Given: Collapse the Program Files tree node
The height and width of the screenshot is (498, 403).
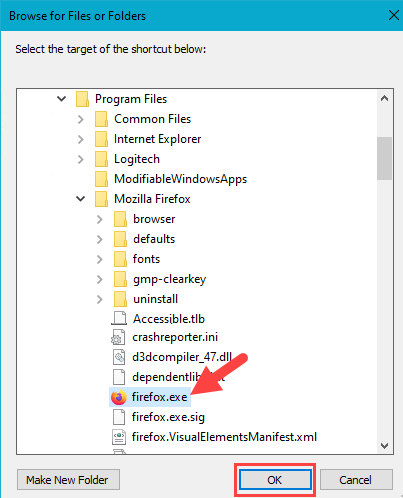Looking at the screenshot, I should pyautogui.click(x=62, y=99).
